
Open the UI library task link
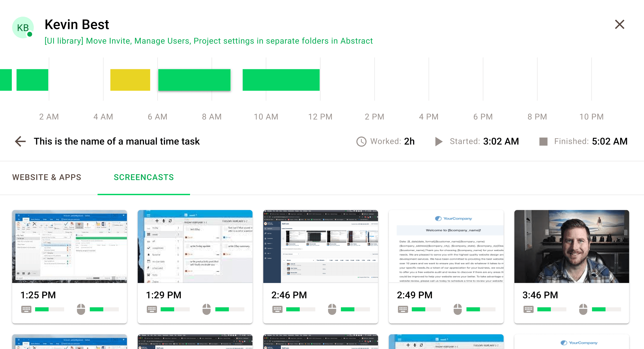(x=208, y=41)
